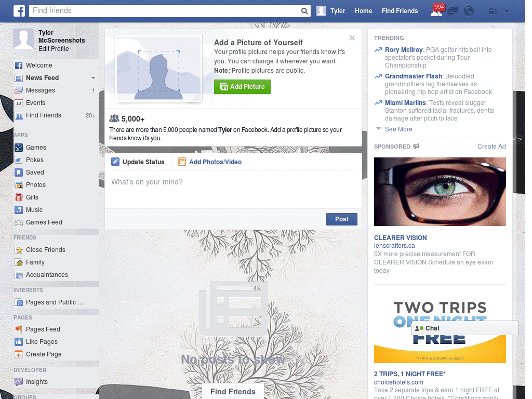The width and height of the screenshot is (532, 399).
Task: Click the Tyler McScreenshots name in sidebar
Action: coord(61,36)
